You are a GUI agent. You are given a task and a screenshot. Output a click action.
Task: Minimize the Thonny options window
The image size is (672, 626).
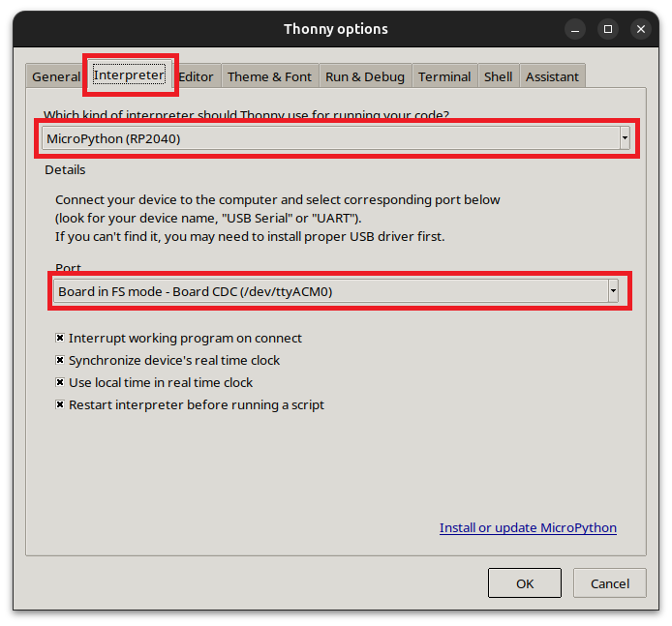pos(575,29)
